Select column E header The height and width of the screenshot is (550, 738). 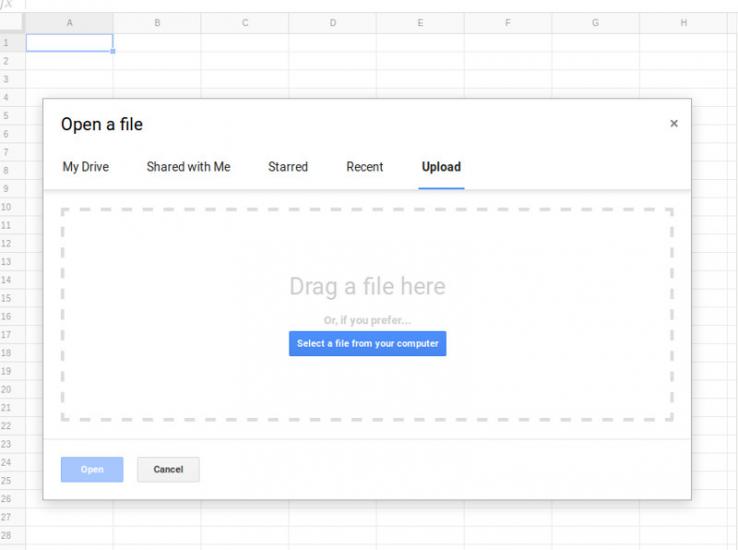[x=420, y=23]
